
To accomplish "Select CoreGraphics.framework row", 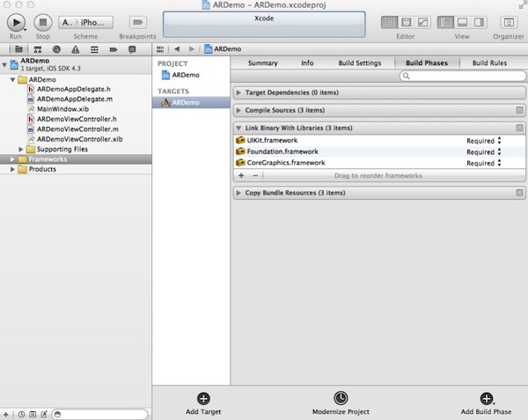I will [379, 163].
